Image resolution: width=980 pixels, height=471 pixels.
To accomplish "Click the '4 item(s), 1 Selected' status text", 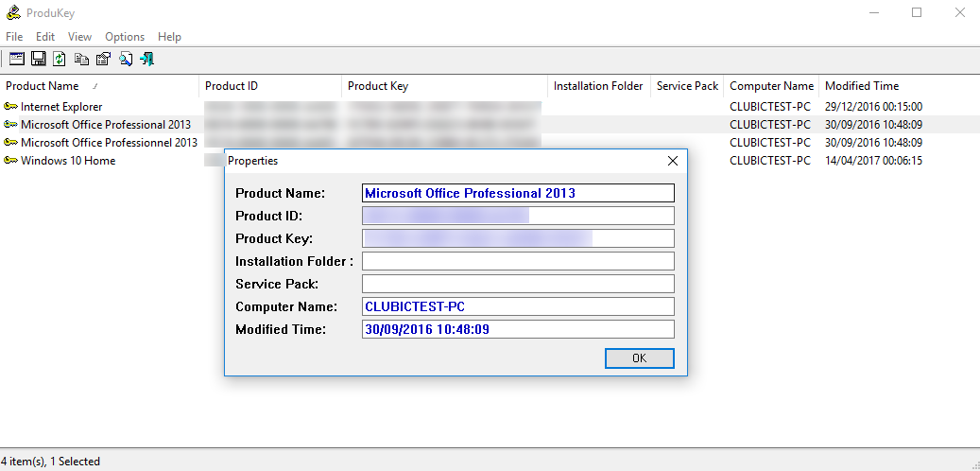I will (x=51, y=461).
